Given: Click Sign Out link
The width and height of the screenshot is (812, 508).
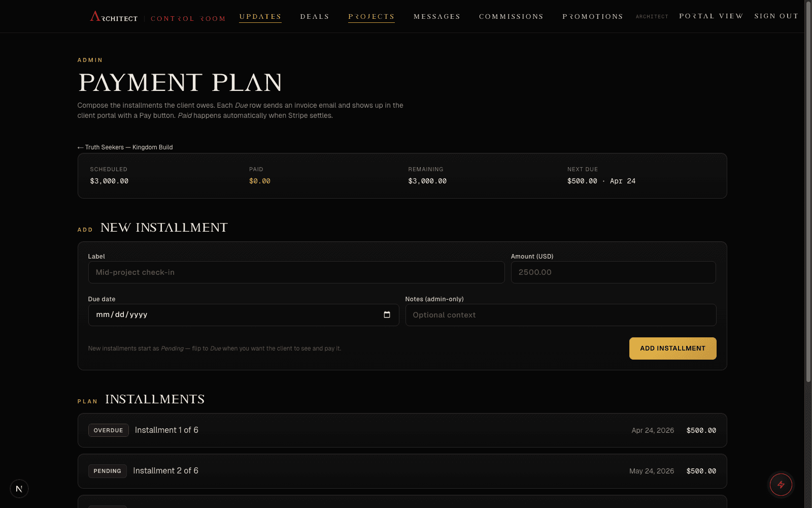Looking at the screenshot, I should coord(776,16).
